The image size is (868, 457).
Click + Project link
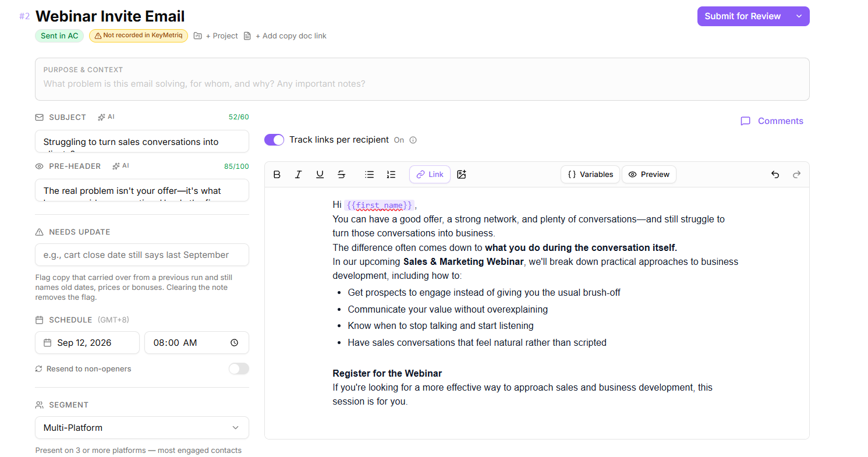click(216, 36)
